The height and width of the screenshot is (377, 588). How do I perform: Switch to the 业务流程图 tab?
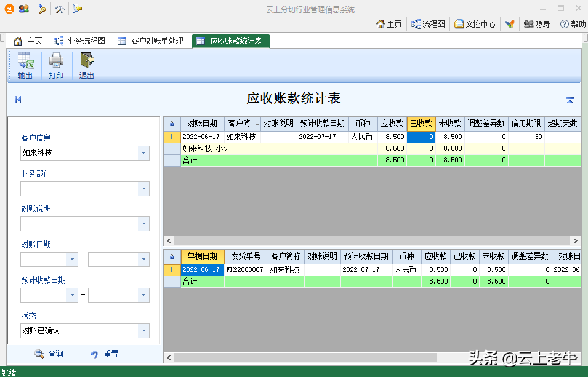[x=79, y=41]
